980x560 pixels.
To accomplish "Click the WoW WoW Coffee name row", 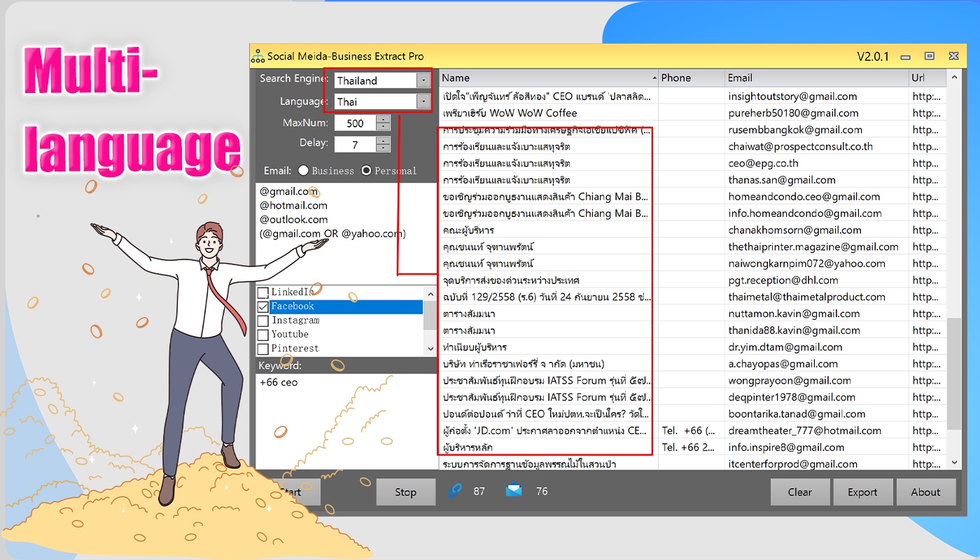I will (549, 113).
